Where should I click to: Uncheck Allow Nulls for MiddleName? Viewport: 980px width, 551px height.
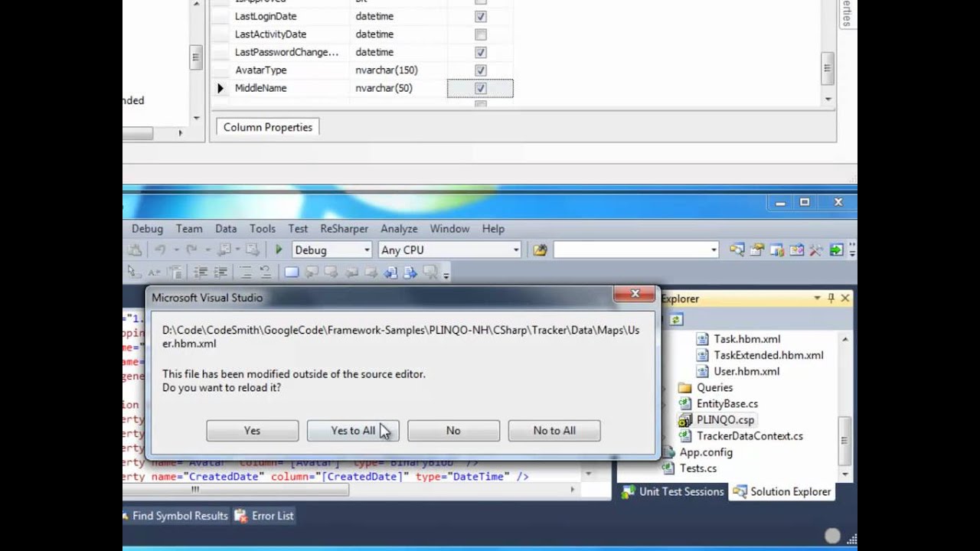[x=480, y=88]
